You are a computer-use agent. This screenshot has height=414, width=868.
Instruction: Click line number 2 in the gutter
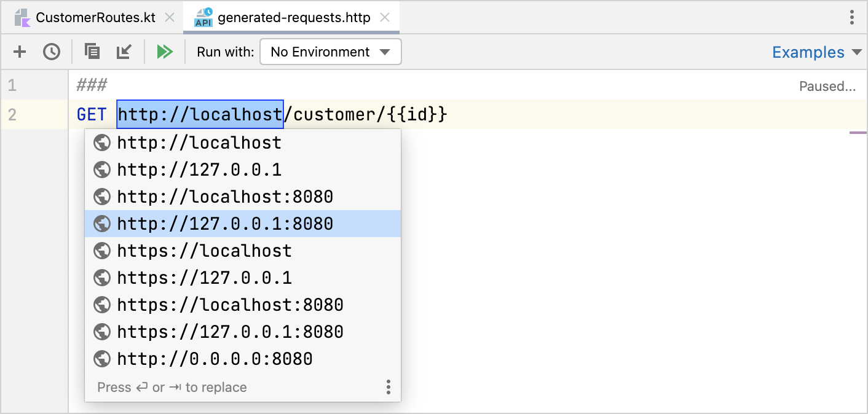12,114
